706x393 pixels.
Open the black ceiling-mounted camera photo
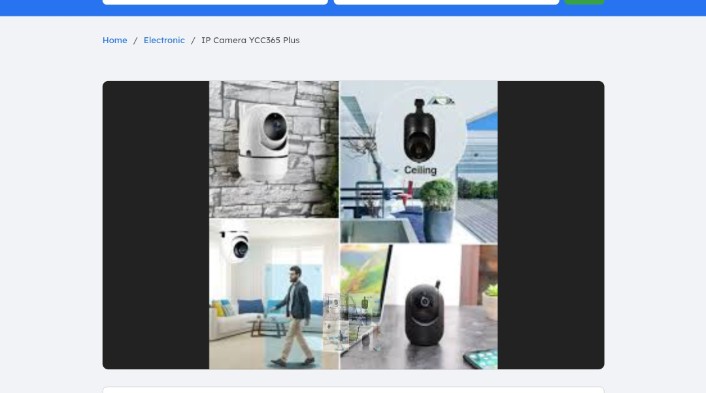419,162
